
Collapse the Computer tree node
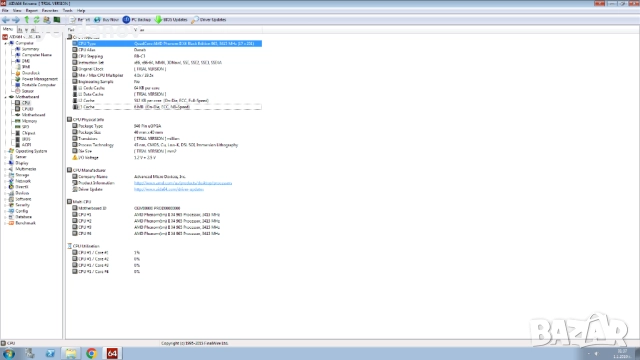pos(6,43)
